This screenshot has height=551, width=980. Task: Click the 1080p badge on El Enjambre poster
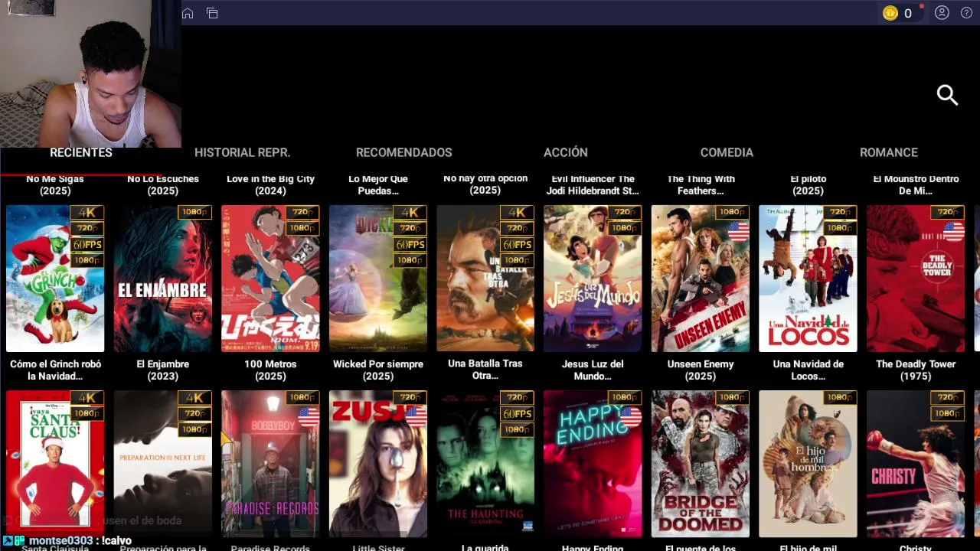pos(195,212)
